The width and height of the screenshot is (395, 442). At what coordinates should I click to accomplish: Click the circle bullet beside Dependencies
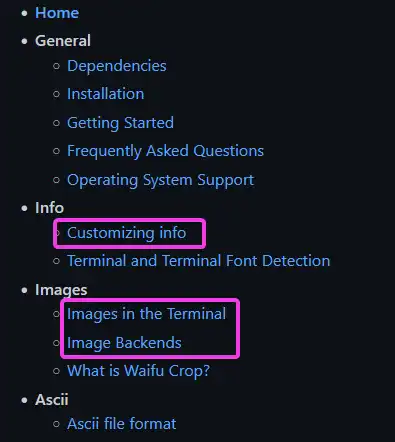pyautogui.click(x=56, y=66)
